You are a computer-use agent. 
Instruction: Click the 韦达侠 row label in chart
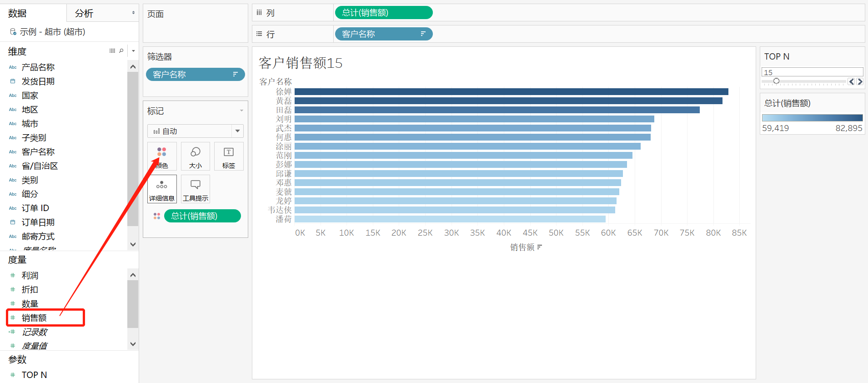click(x=280, y=210)
